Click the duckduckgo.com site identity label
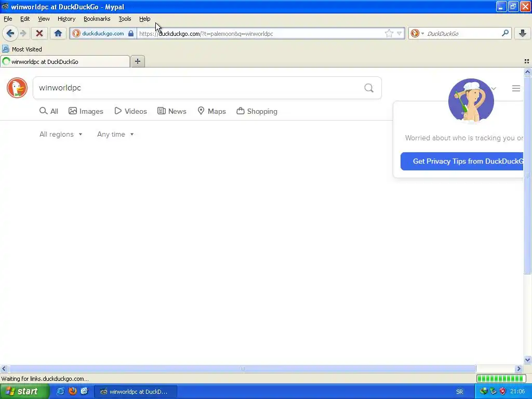The image size is (532, 399). 103,33
